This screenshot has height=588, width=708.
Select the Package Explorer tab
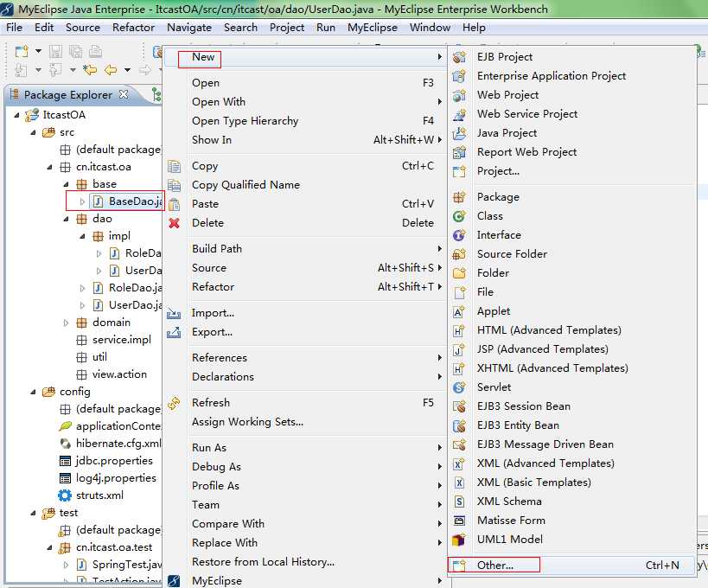pos(68,95)
